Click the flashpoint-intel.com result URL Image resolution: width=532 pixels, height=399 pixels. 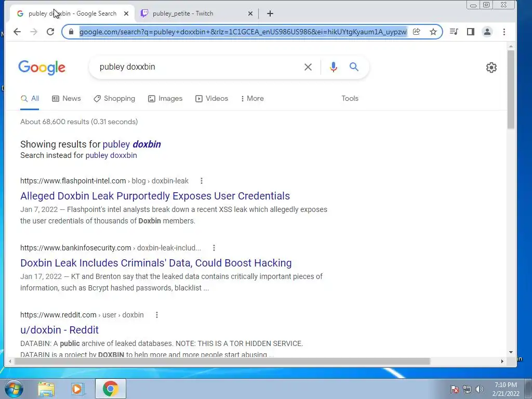pos(104,181)
